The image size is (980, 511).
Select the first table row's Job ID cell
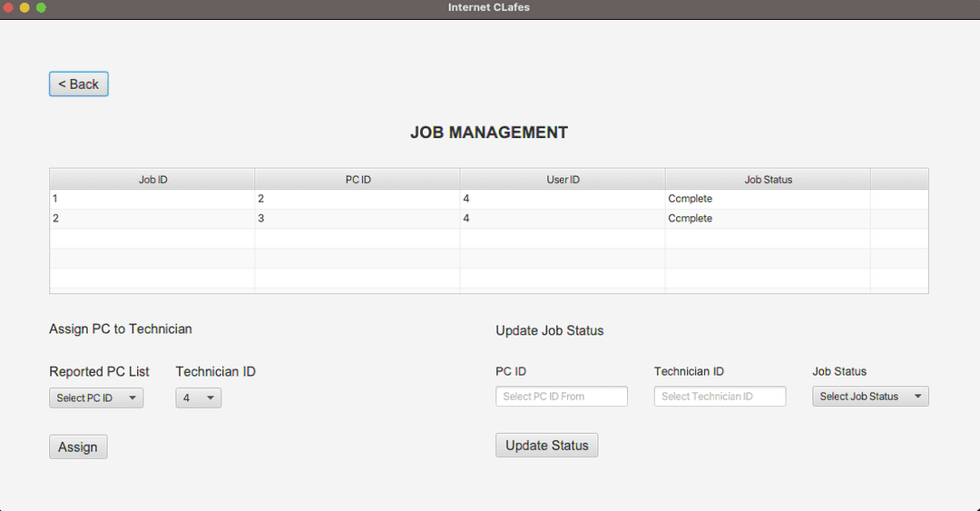[x=152, y=199]
